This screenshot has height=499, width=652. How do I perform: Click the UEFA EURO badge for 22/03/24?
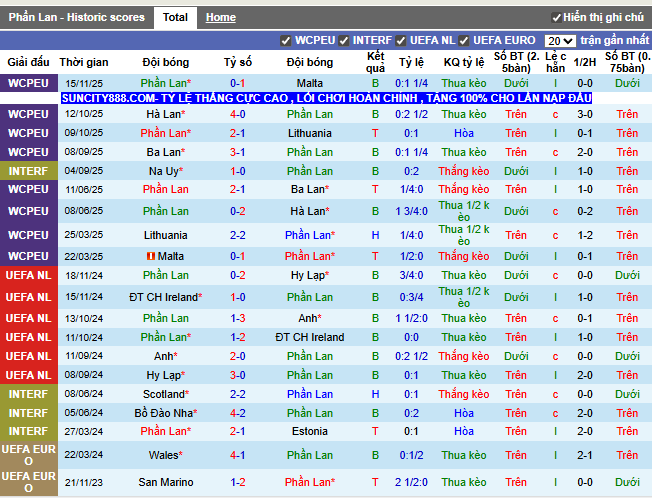[28, 456]
